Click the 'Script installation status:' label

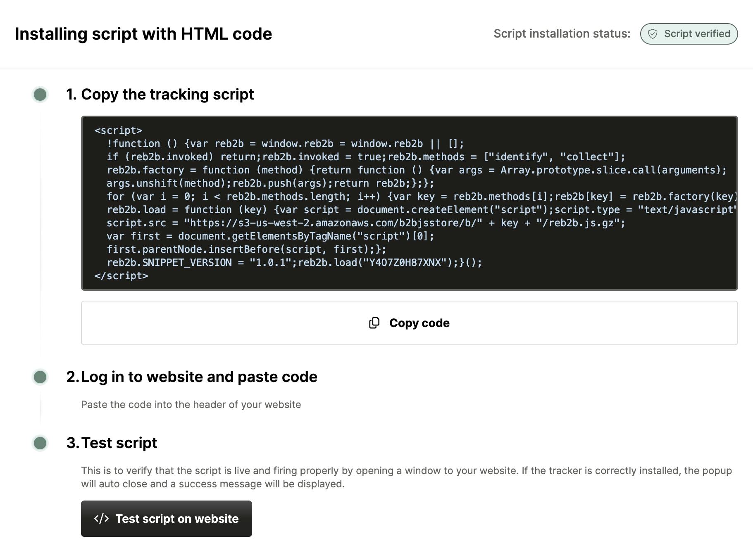562,34
